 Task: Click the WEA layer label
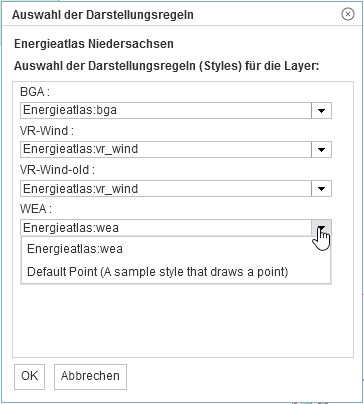pos(36,209)
